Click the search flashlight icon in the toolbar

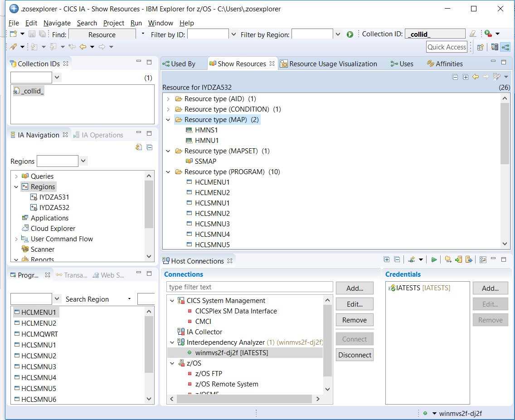tap(14, 47)
